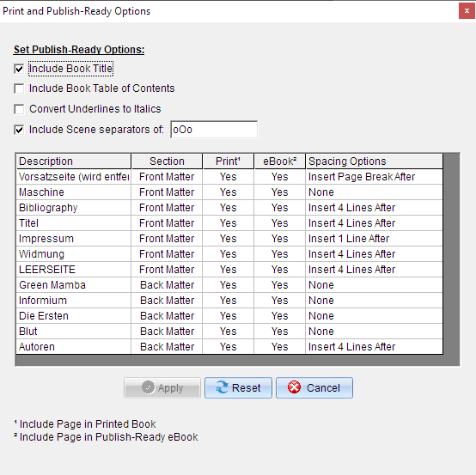Enable Include Book Table of Contents

tap(19, 88)
